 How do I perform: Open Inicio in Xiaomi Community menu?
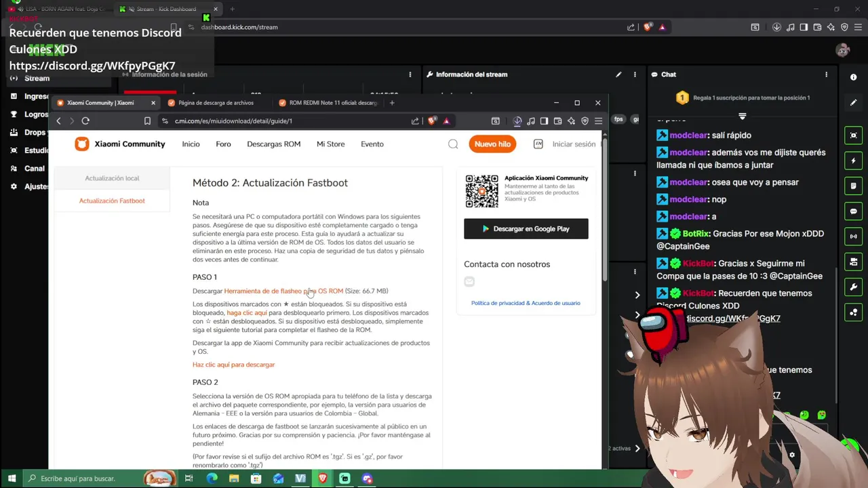[191, 144]
